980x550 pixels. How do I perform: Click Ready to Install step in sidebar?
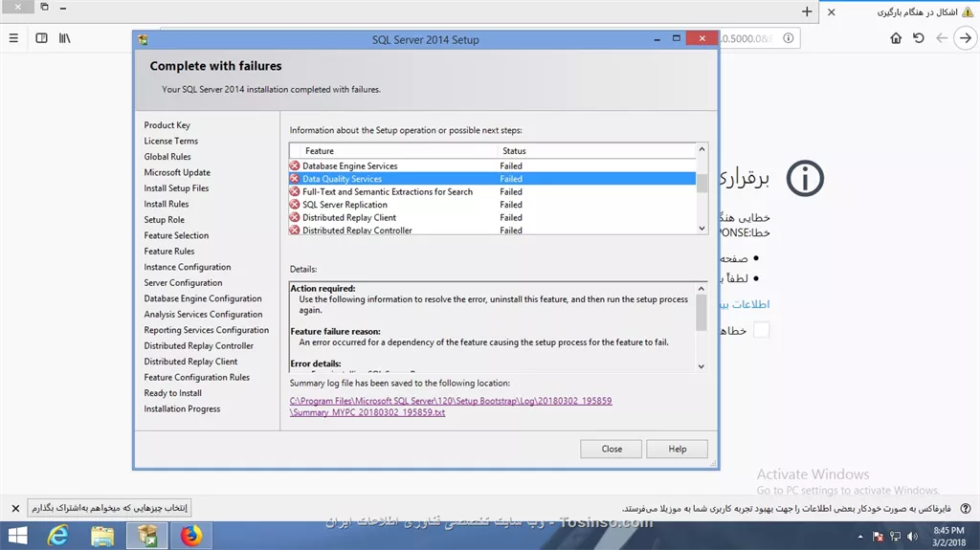(x=172, y=392)
